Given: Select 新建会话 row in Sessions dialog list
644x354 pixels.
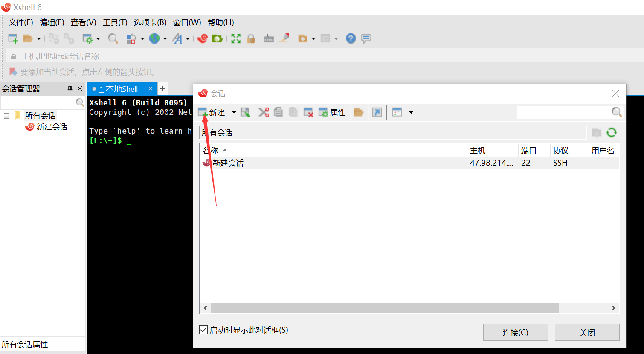Looking at the screenshot, I should coord(409,163).
